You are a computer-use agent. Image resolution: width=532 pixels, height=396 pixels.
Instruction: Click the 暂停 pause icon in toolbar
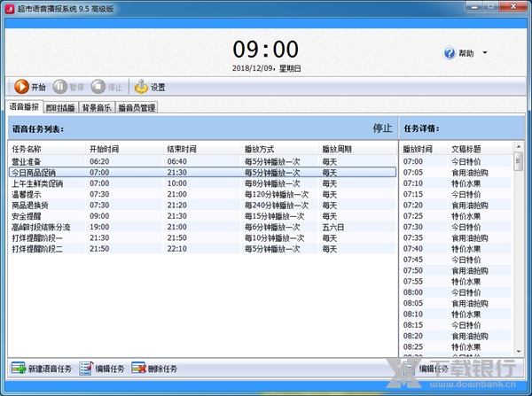tap(60, 87)
